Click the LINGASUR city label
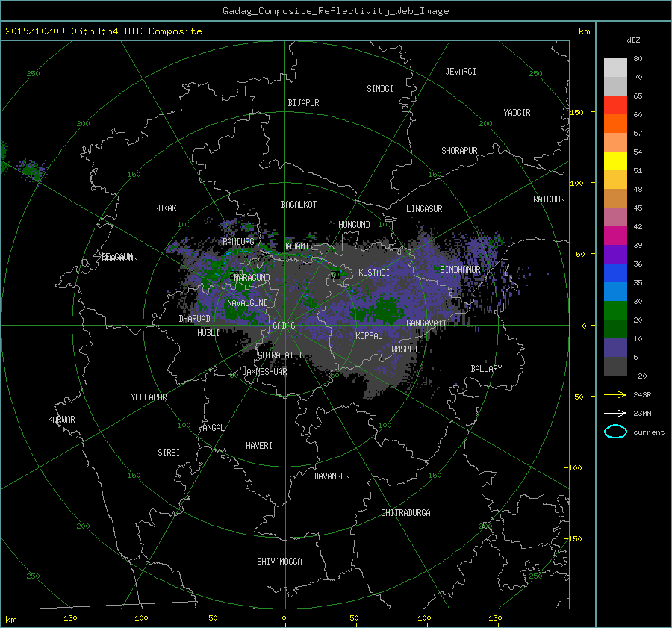The height and width of the screenshot is (628, 672). [x=424, y=209]
